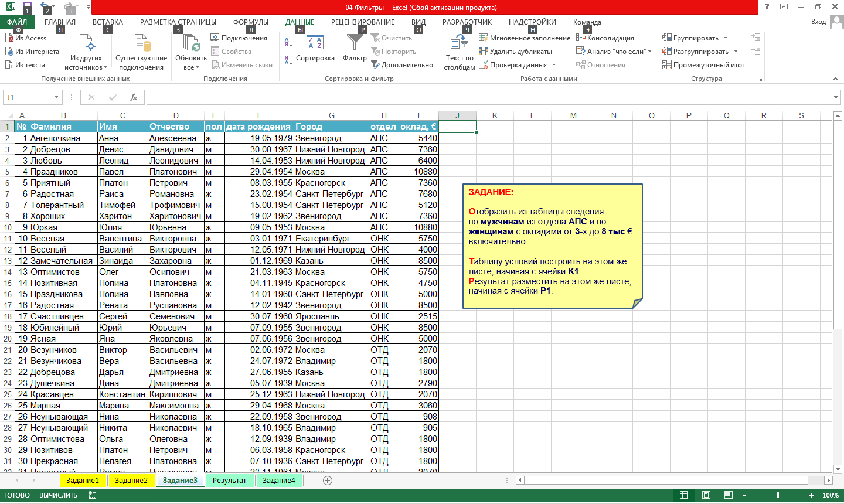Viewport: 844px width, 504px height.
Task: Switch to ГЛАВНАЯ ribbon tab
Action: coord(60,22)
